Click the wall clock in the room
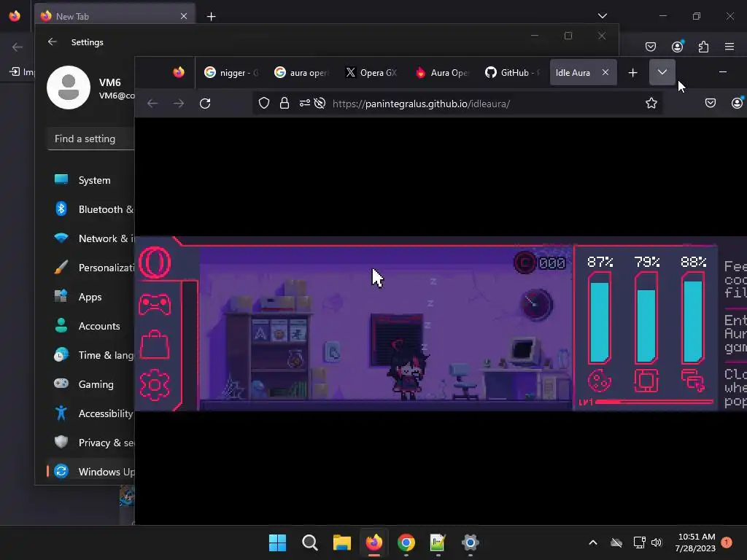Viewport: 747px width, 560px height. [536, 304]
